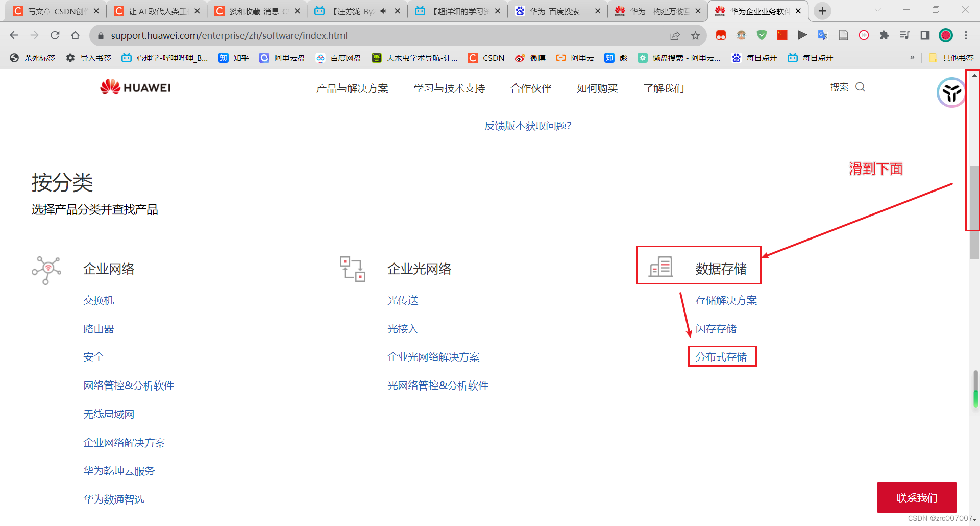Open the 华为乾坤云服务 link
The height and width of the screenshot is (526, 980).
pos(119,471)
